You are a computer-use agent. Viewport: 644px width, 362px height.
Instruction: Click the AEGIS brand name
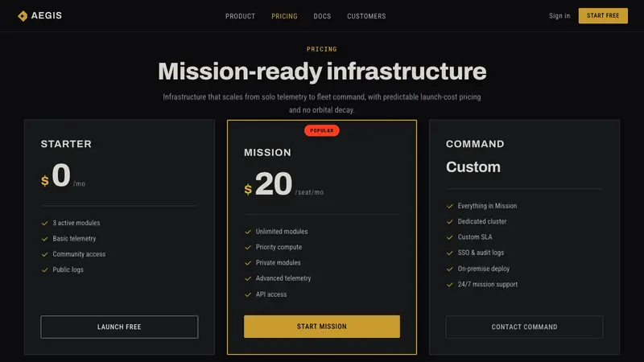(47, 15)
